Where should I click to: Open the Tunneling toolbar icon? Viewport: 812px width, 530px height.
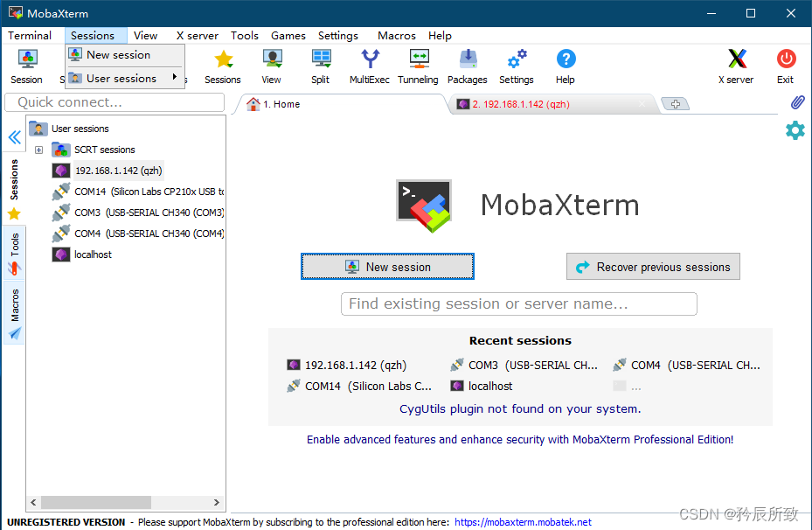419,66
